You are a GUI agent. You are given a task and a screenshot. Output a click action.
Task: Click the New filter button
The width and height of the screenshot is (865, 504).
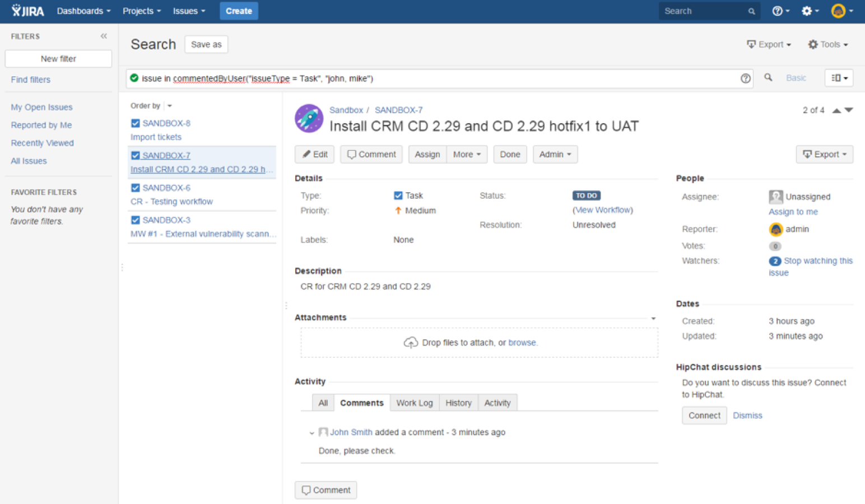(x=58, y=59)
